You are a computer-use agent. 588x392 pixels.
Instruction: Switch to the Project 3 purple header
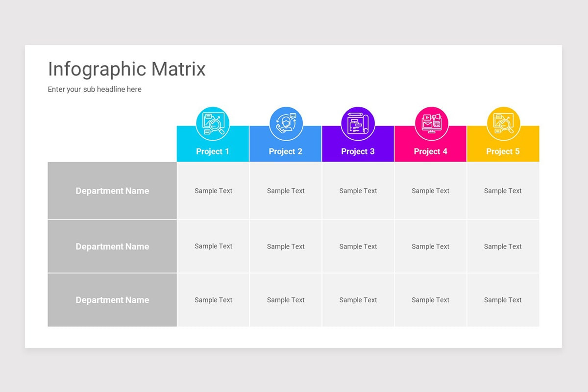(358, 151)
